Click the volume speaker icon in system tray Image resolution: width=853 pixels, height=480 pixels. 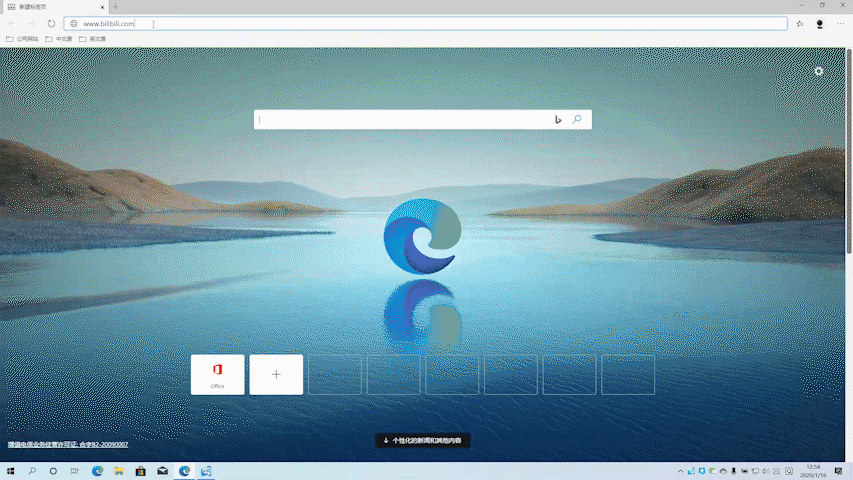[765, 471]
